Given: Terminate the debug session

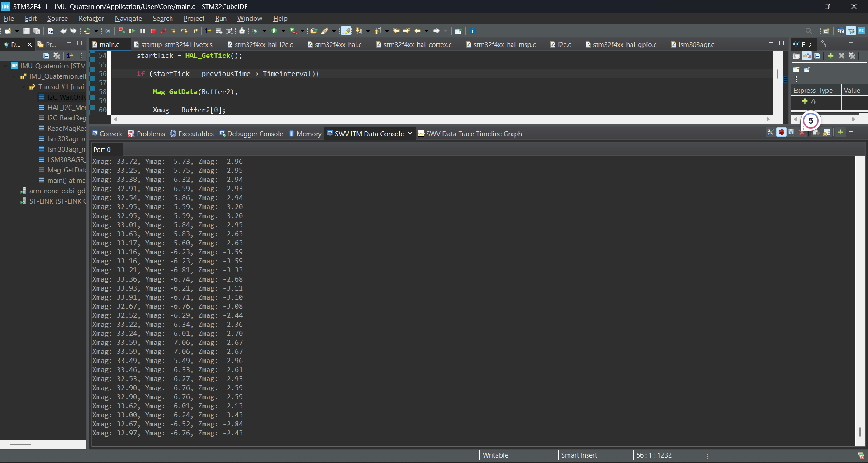Looking at the screenshot, I should [x=153, y=31].
